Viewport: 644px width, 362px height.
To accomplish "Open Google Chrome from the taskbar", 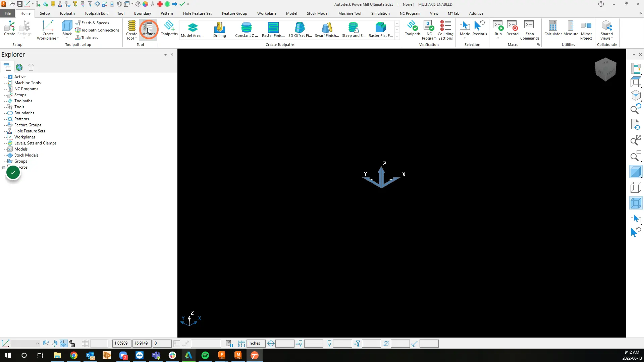I will [x=74, y=355].
